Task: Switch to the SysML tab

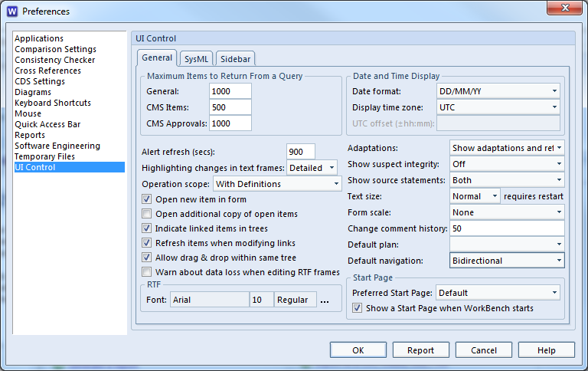Action: coord(196,59)
